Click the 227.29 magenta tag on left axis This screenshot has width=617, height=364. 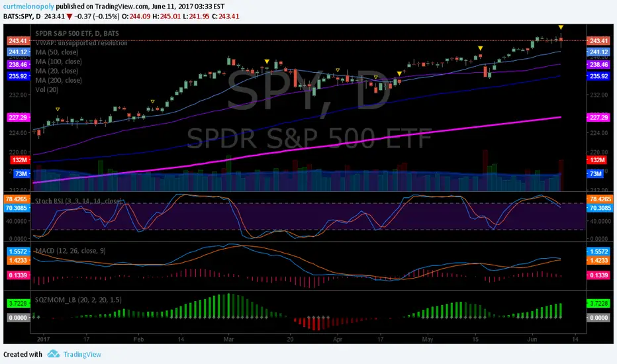click(x=18, y=117)
